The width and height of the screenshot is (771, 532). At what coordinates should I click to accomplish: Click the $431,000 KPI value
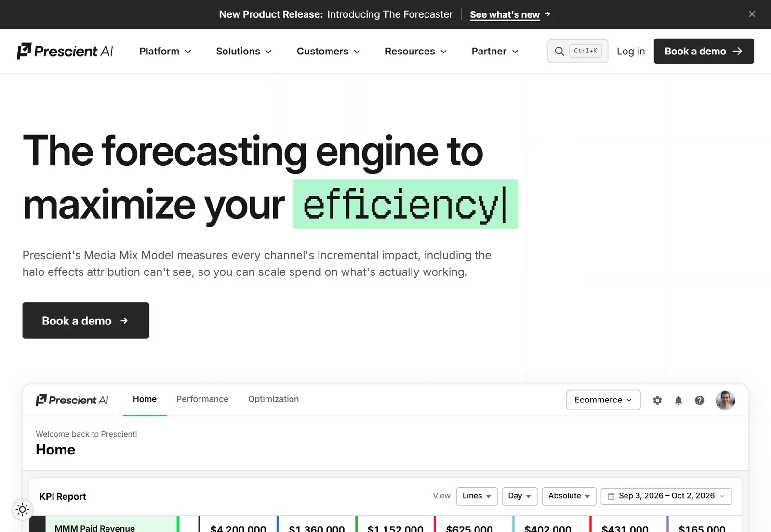coord(625,528)
